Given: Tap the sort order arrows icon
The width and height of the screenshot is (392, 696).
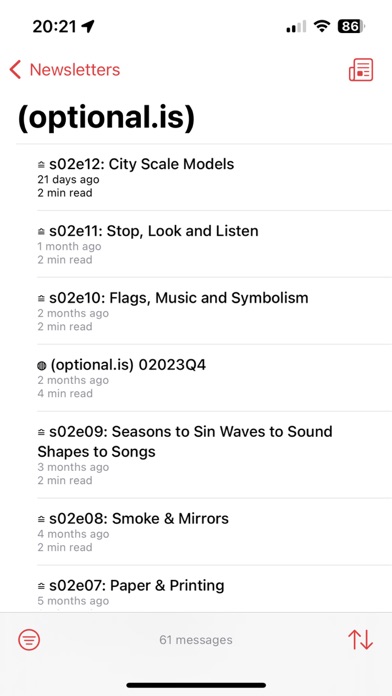Looking at the screenshot, I should tap(360, 640).
